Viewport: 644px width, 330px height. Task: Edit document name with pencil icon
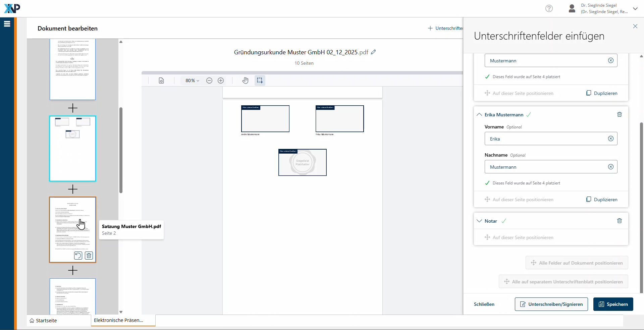pos(373,52)
